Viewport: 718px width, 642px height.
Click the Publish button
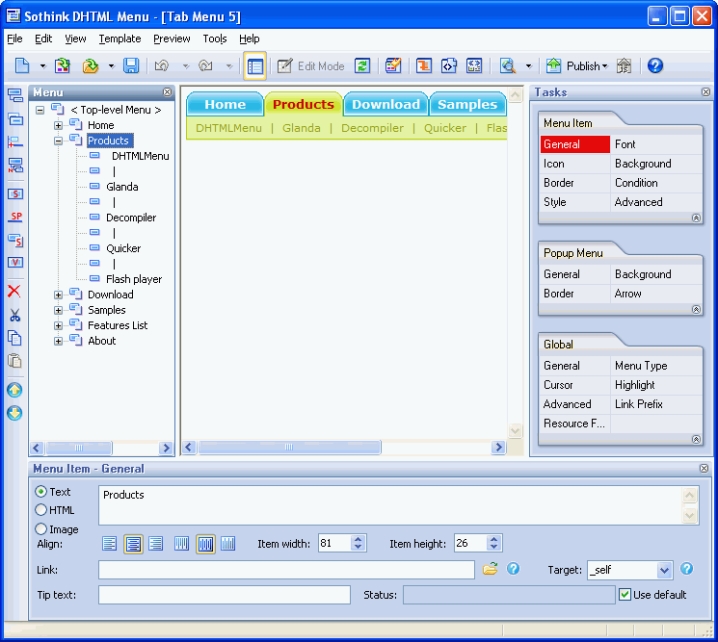tap(577, 66)
